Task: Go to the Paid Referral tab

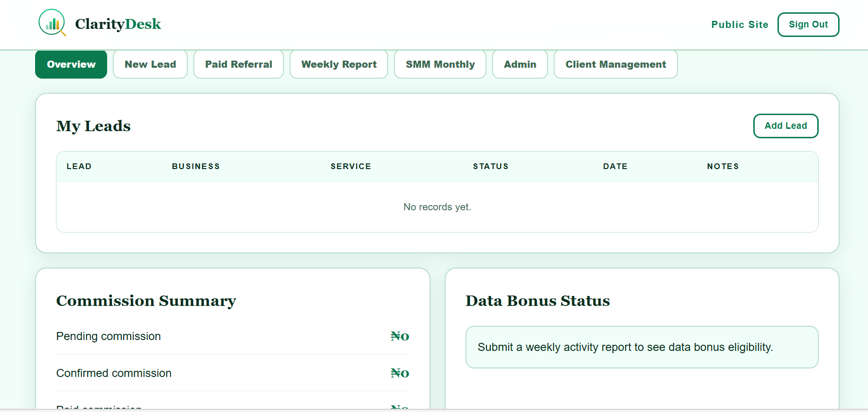Action: click(x=238, y=64)
